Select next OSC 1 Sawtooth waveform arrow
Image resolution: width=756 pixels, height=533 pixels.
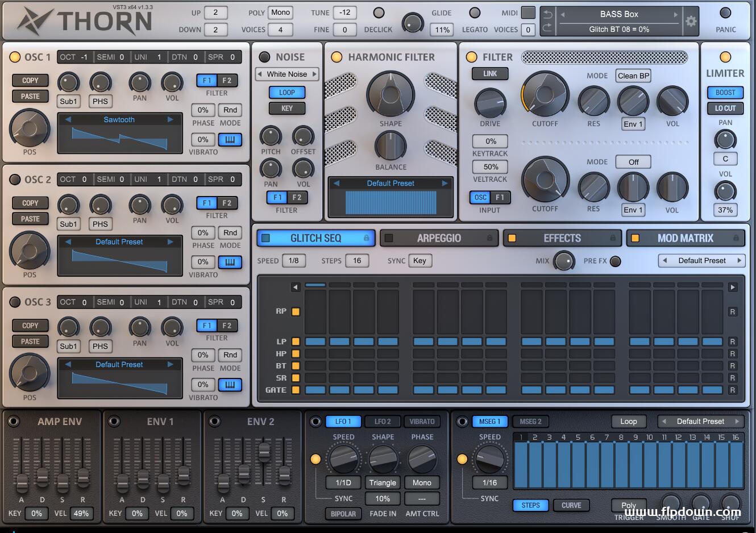click(x=170, y=119)
